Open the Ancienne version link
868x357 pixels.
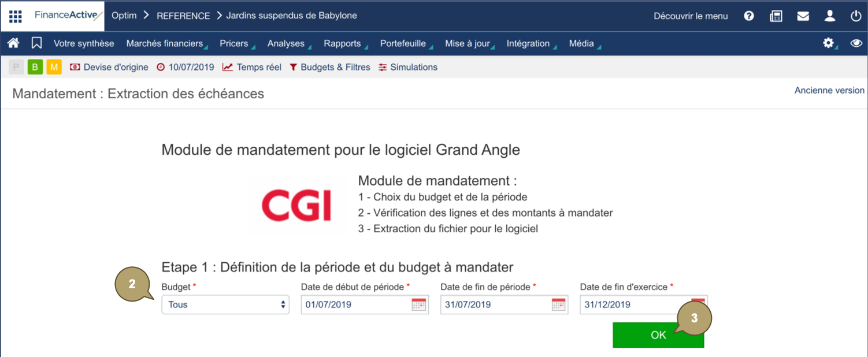(829, 90)
